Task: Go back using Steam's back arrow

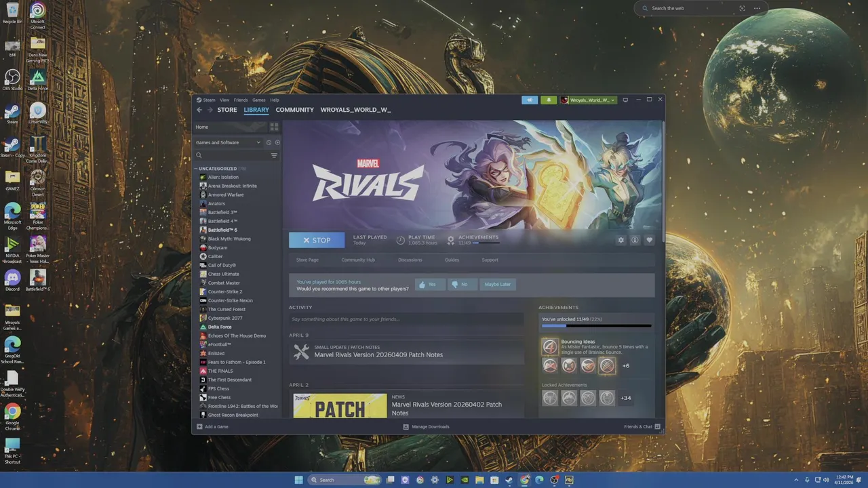Action: click(x=199, y=110)
